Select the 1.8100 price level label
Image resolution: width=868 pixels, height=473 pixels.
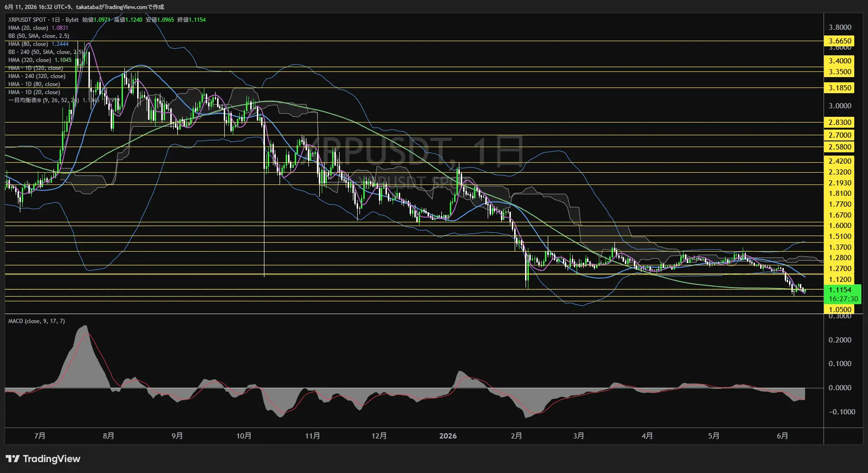click(840, 193)
